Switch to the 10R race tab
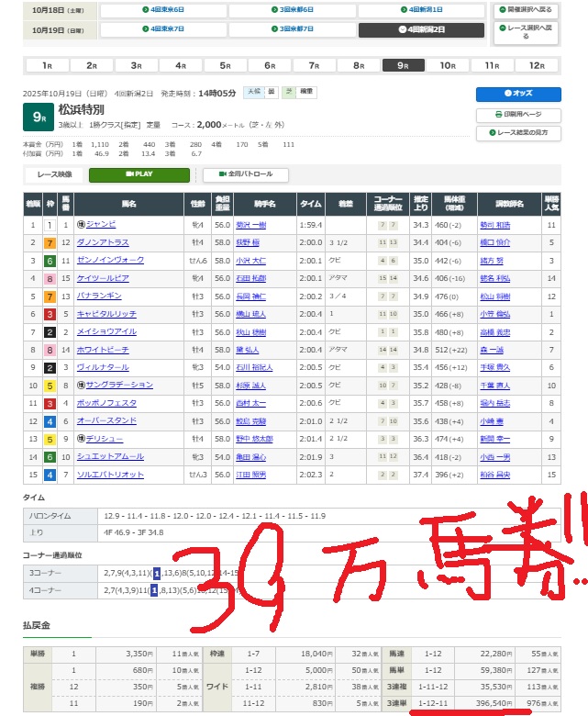Image resolution: width=588 pixels, height=716 pixels. (x=447, y=66)
